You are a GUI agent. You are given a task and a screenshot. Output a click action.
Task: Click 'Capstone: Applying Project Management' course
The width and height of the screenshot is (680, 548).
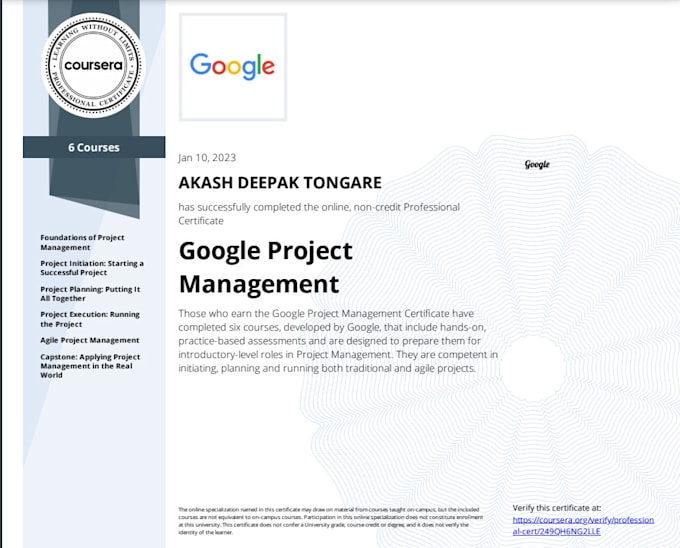(x=90, y=365)
